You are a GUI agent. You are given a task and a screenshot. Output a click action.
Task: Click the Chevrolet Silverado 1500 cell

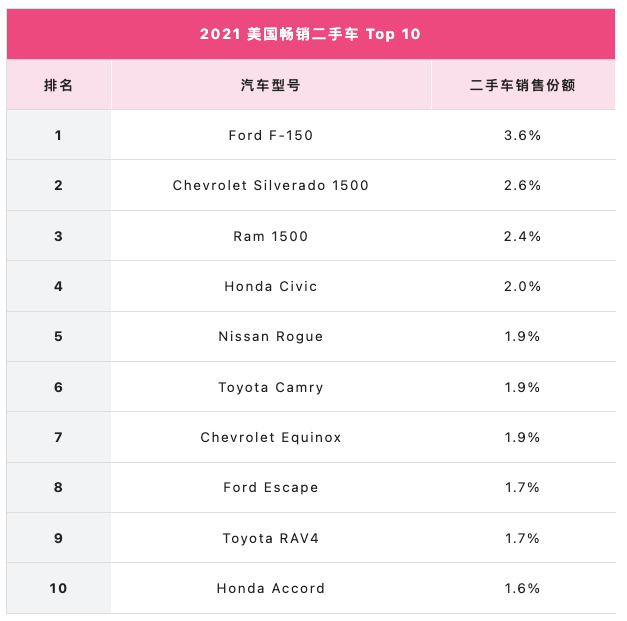tap(271, 186)
